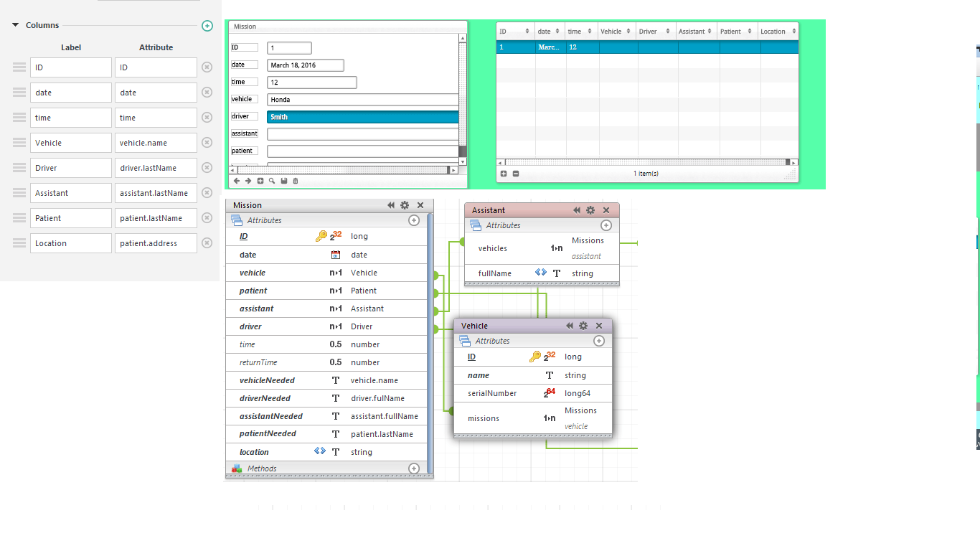980x551 pixels.
Task: Remove the Driver column entry
Action: 207,168
